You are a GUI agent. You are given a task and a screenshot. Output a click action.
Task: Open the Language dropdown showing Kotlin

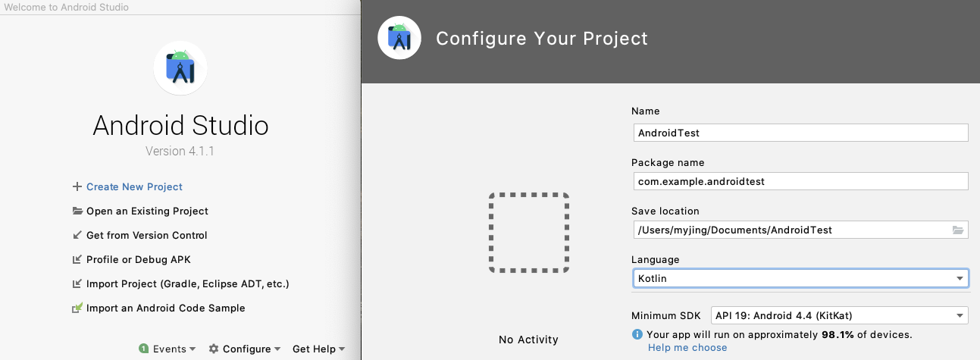tap(800, 278)
